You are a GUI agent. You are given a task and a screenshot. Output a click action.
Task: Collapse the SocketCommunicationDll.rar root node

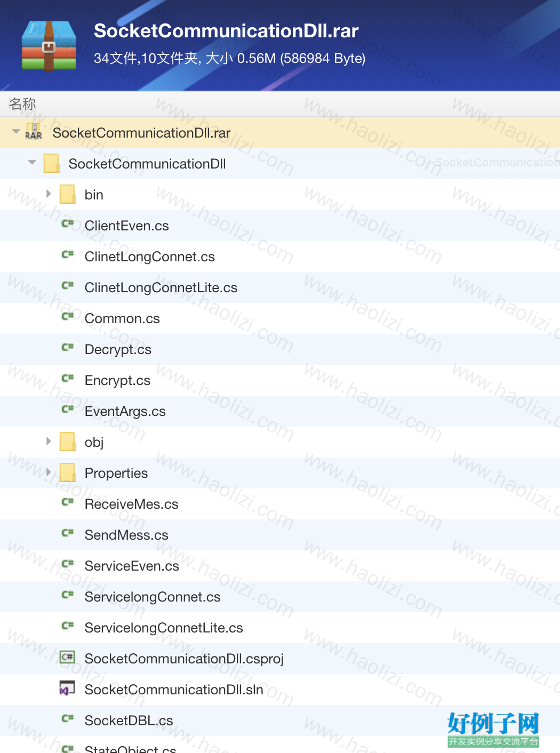pyautogui.click(x=16, y=131)
